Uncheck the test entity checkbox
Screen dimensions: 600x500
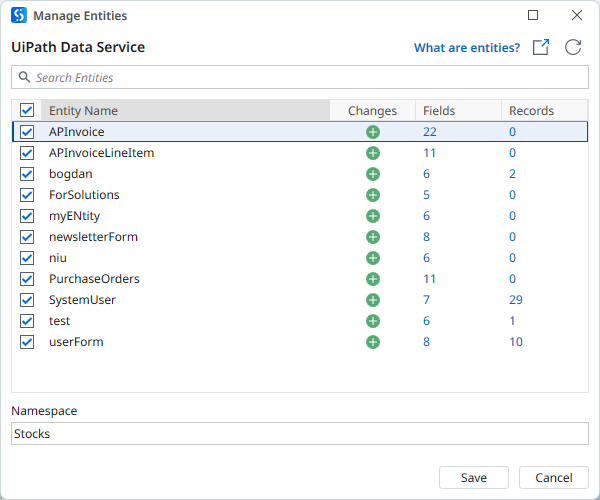pos(27,321)
